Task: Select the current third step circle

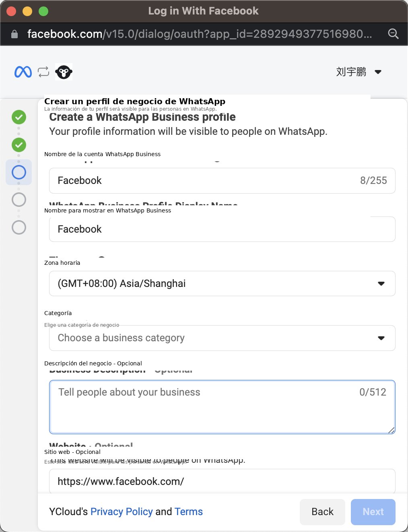Action: click(x=19, y=172)
